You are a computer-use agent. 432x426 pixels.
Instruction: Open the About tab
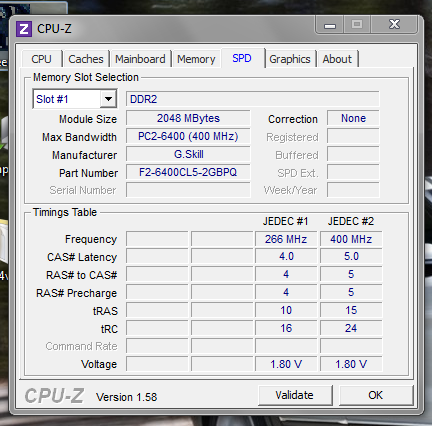click(x=337, y=59)
